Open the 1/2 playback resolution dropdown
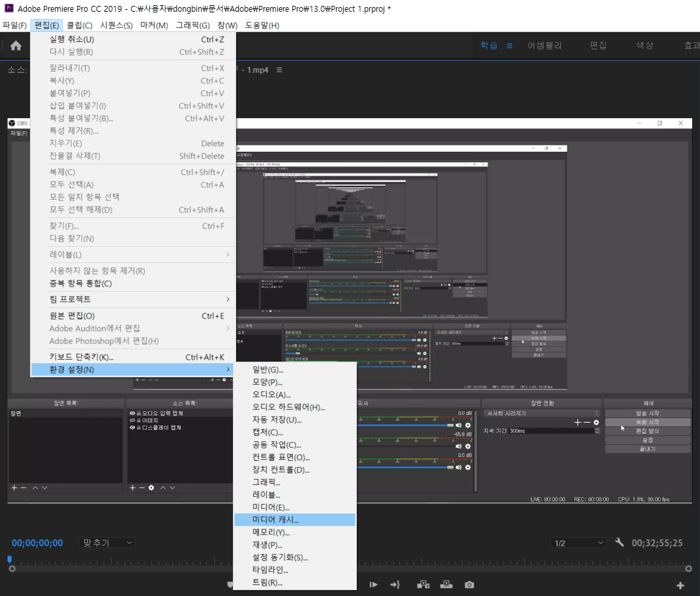Screen dimensions: 700x596 pyautogui.click(x=579, y=543)
